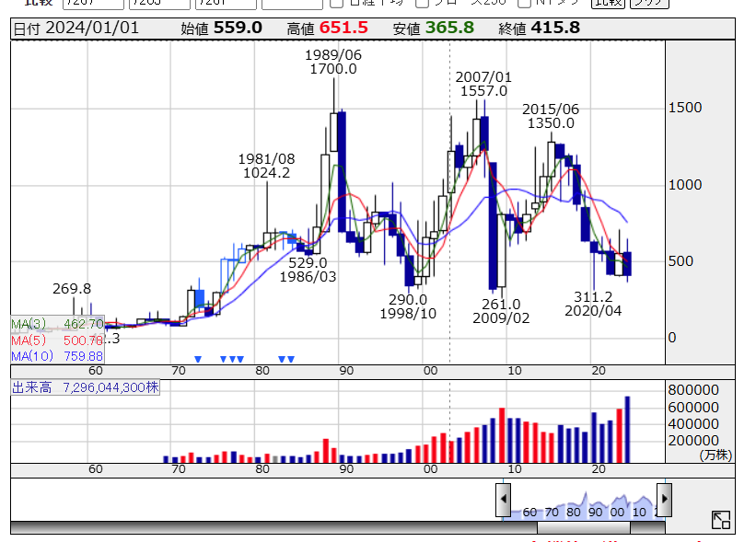This screenshot has width=756, height=542.
Task: Click the 311.2 2020/04 low label
Action: pos(593,304)
